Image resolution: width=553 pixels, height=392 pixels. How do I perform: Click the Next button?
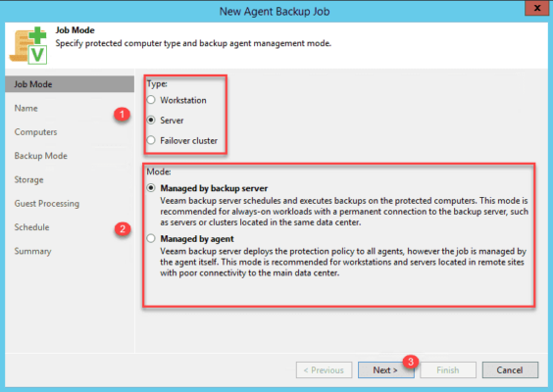(x=386, y=370)
